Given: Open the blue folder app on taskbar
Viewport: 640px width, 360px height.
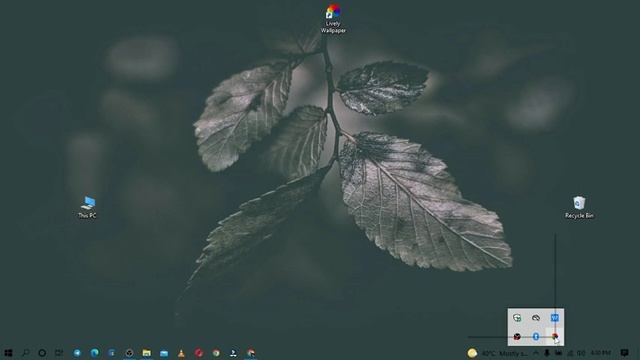Looking at the screenshot, I should tap(164, 353).
